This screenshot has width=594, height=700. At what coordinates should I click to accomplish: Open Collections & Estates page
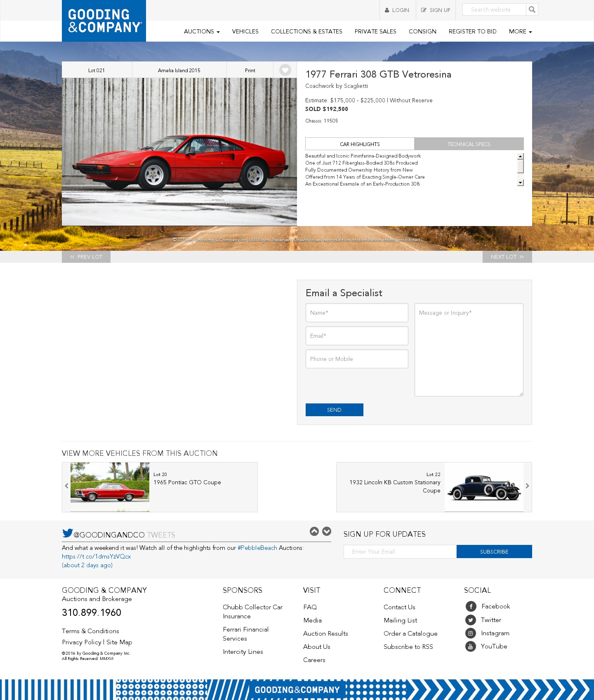tap(306, 31)
